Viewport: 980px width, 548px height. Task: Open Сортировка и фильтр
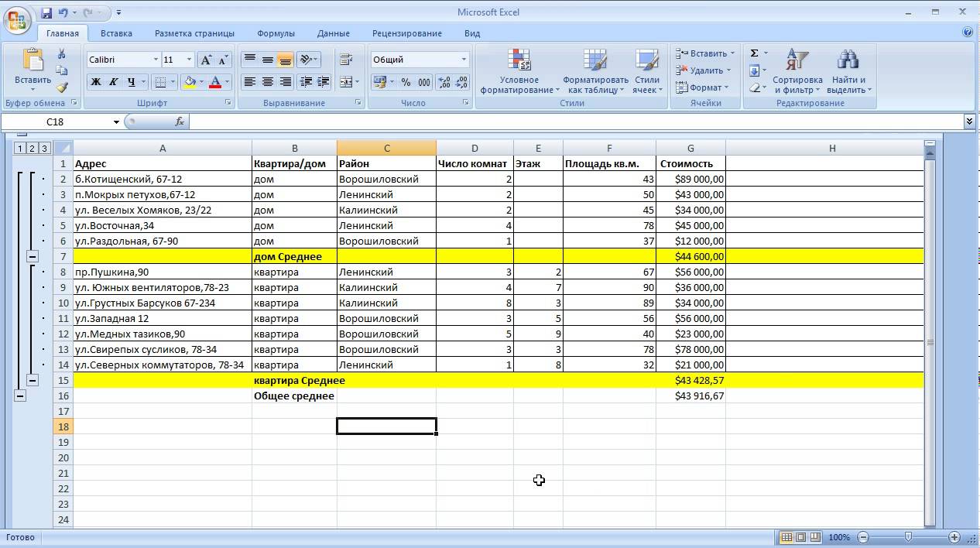[797, 71]
